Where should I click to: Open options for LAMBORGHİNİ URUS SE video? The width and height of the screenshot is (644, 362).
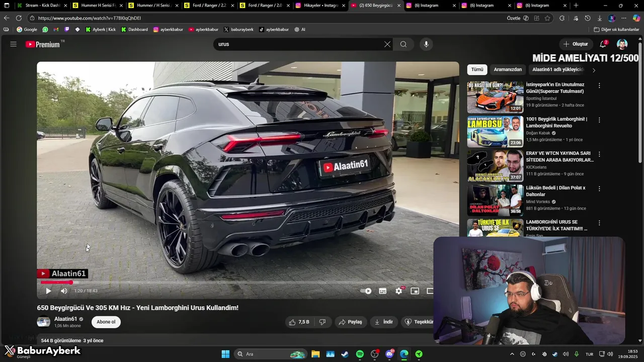pyautogui.click(x=599, y=223)
